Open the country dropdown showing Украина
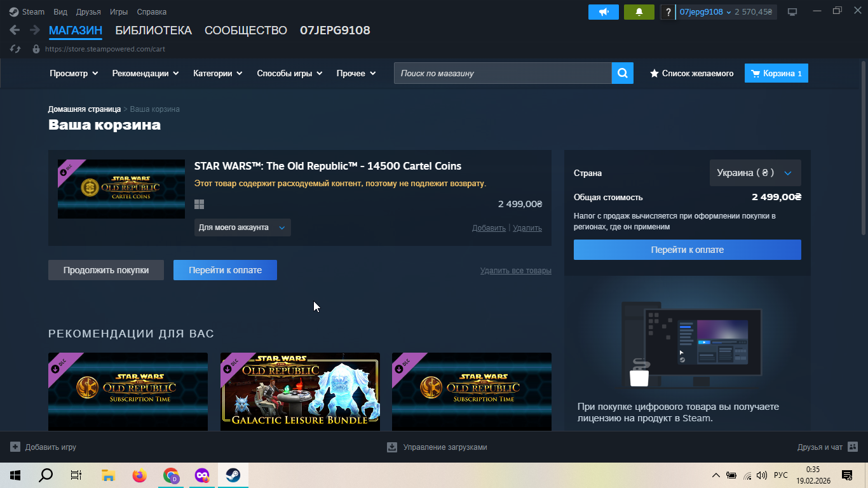Viewport: 868px width, 488px height. (x=755, y=173)
